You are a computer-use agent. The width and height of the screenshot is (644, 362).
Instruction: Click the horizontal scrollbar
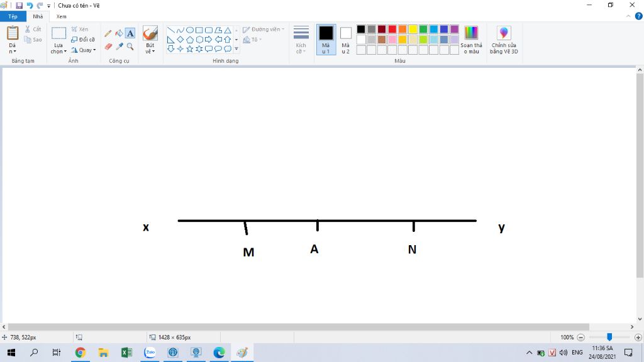tap(298, 327)
